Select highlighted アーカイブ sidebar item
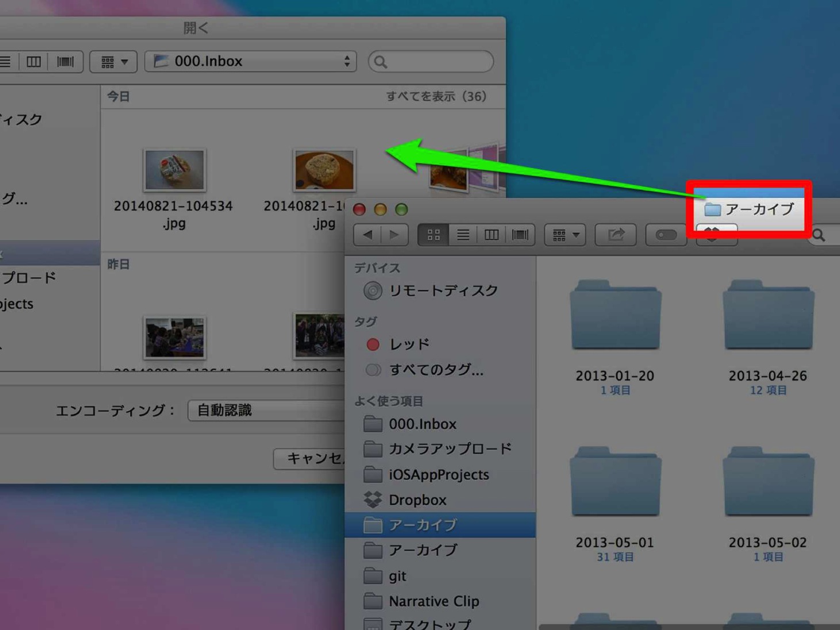The height and width of the screenshot is (630, 840). point(440,525)
